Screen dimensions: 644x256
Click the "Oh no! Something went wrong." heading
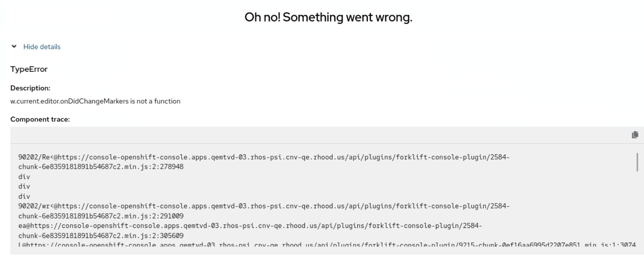point(328,18)
